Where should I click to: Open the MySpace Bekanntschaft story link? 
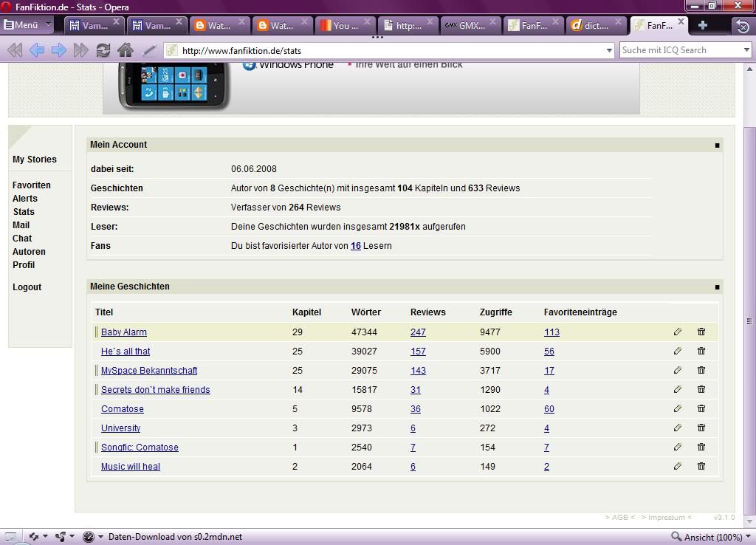tap(149, 371)
